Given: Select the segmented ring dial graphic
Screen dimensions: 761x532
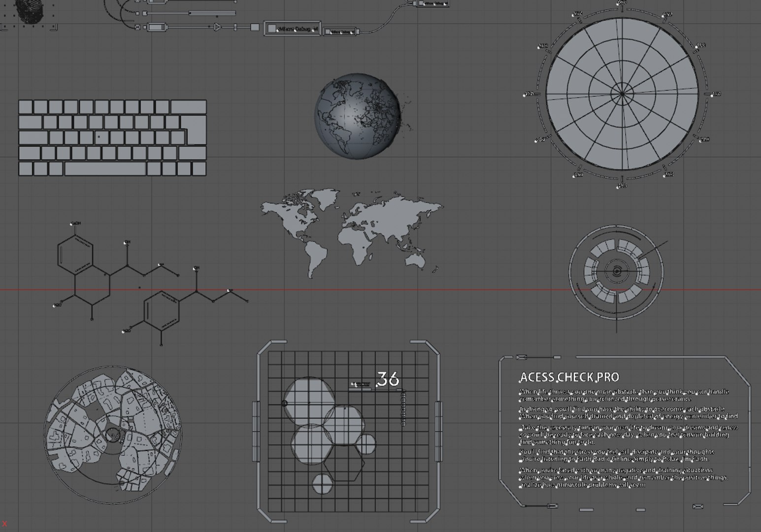Looking at the screenshot, I should (x=616, y=272).
